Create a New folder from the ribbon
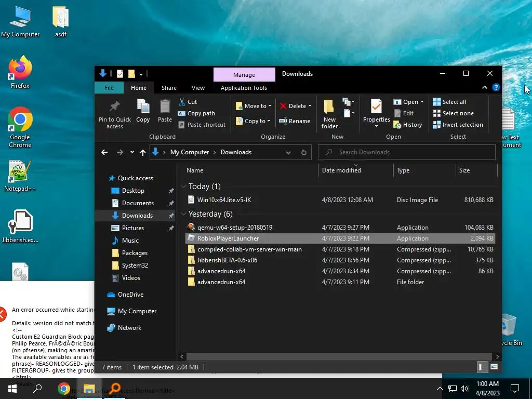532x399 pixels. tap(329, 114)
